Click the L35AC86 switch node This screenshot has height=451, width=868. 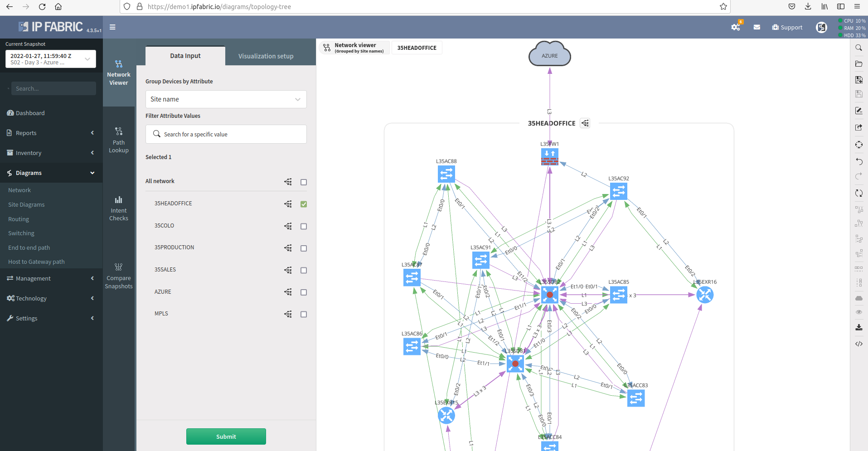412,347
